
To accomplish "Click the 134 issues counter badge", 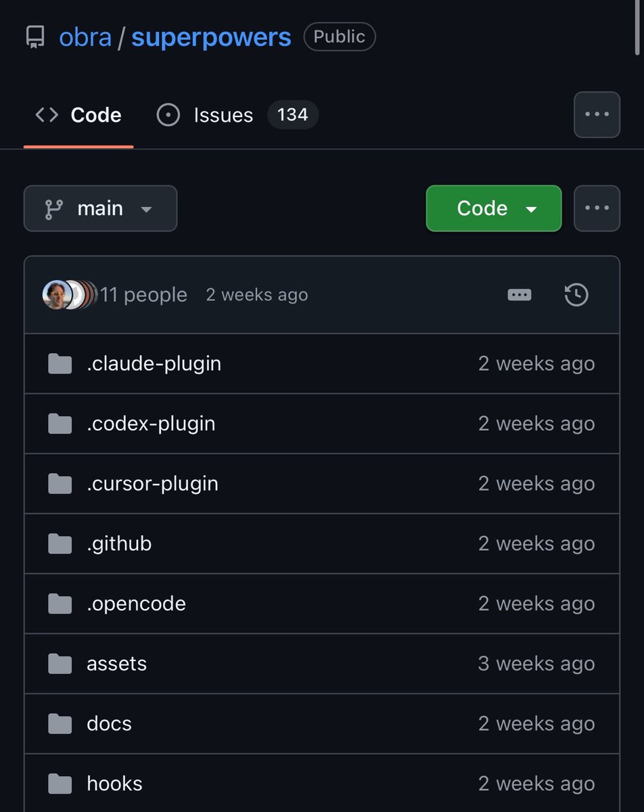I will click(293, 114).
